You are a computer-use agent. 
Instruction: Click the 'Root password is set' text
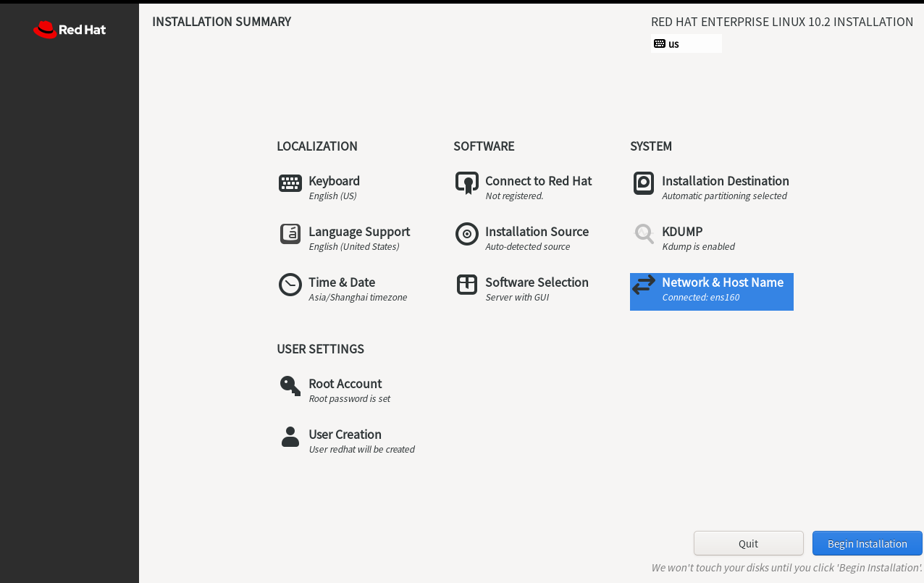[x=349, y=399]
